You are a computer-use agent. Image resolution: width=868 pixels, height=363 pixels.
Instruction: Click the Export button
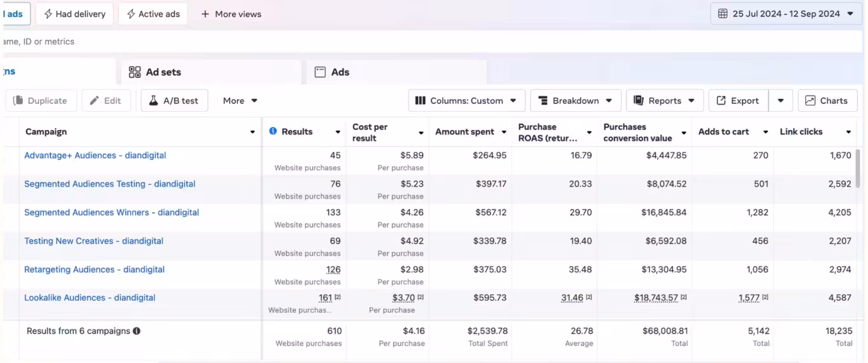coord(738,100)
